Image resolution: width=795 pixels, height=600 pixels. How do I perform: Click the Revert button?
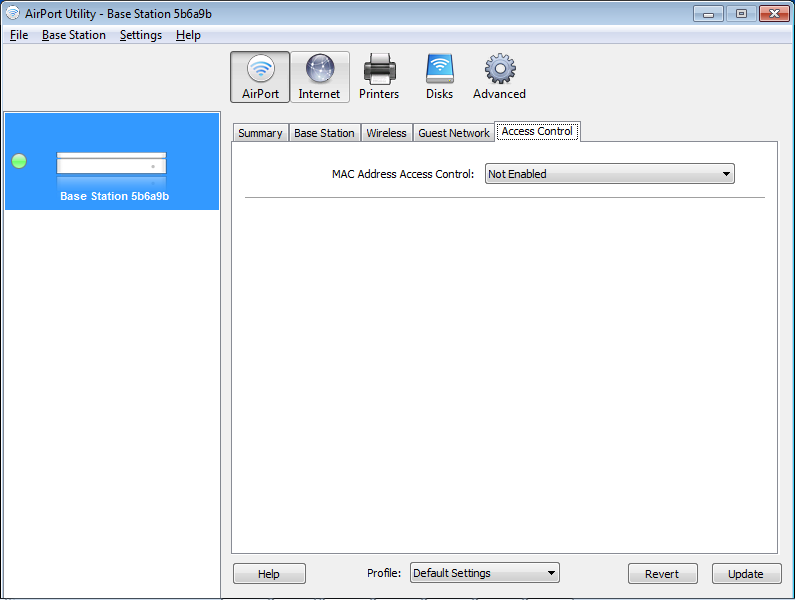[662, 574]
